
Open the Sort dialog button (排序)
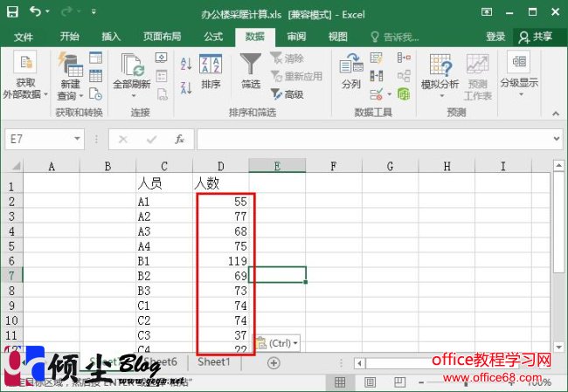(x=211, y=72)
